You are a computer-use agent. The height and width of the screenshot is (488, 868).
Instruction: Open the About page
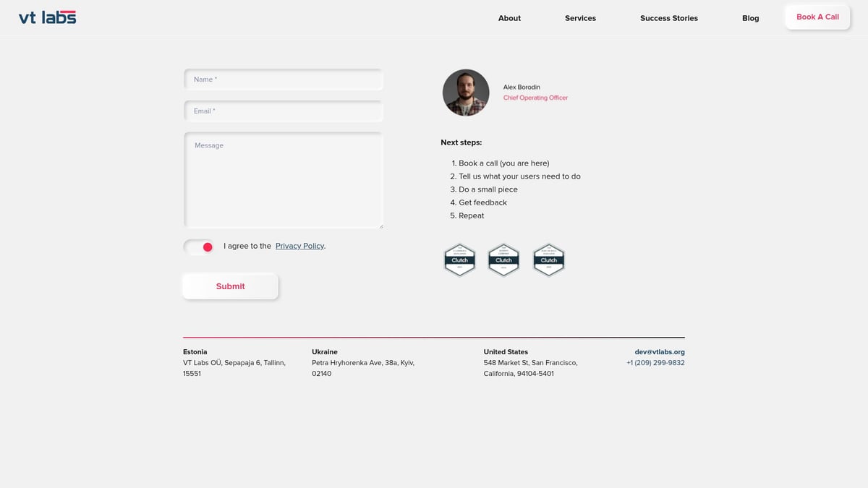[x=509, y=18]
